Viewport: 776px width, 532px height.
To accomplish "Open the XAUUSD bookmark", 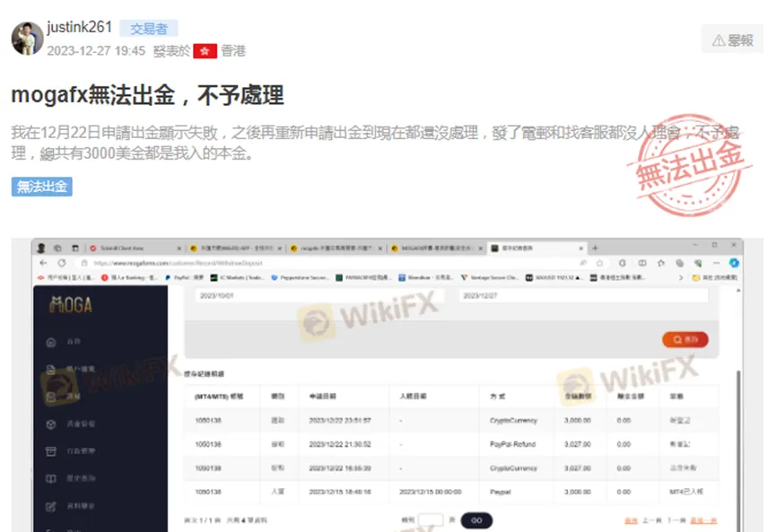I will coord(553,277).
